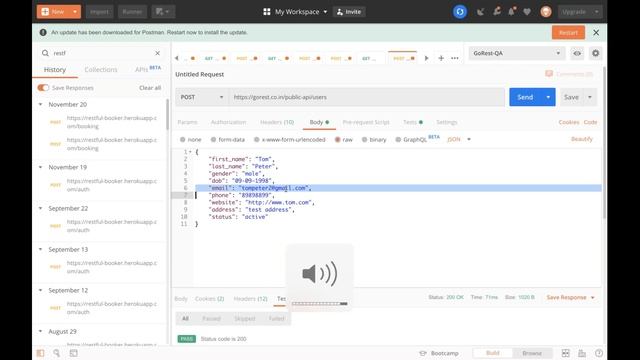Open Save Response dropdown

tap(570, 298)
